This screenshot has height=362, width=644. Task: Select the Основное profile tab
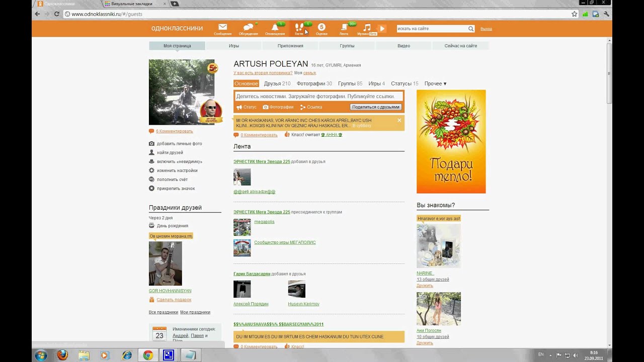pyautogui.click(x=247, y=83)
